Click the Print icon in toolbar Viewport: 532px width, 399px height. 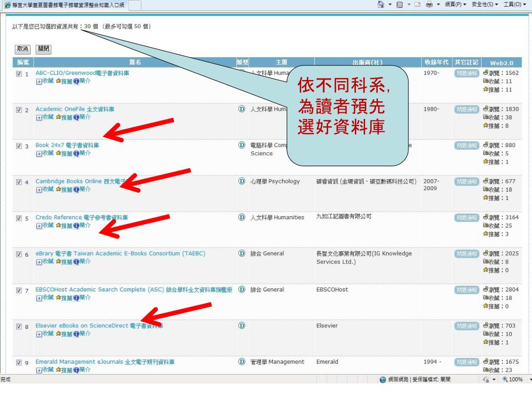point(429,4)
